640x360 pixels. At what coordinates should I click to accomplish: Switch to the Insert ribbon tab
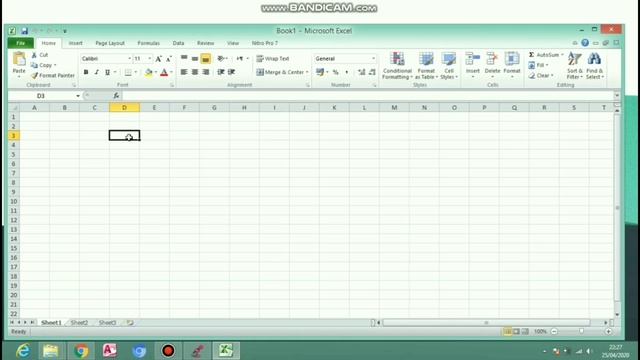(76, 43)
